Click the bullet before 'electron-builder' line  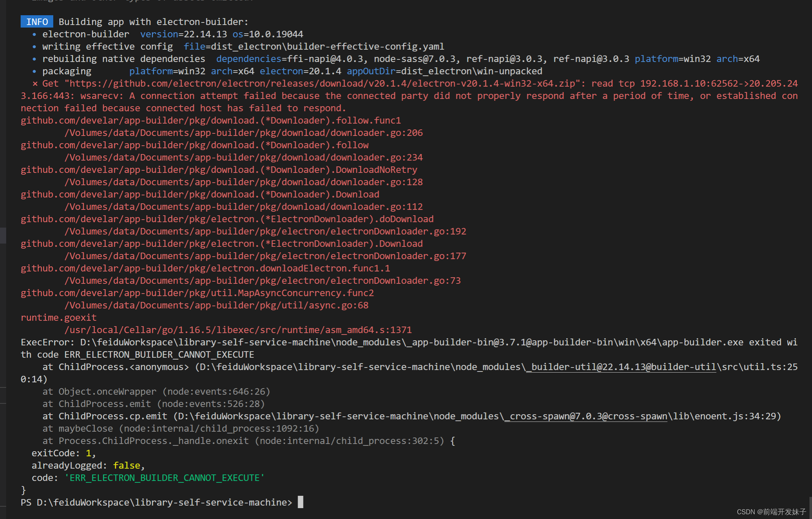[x=34, y=34]
